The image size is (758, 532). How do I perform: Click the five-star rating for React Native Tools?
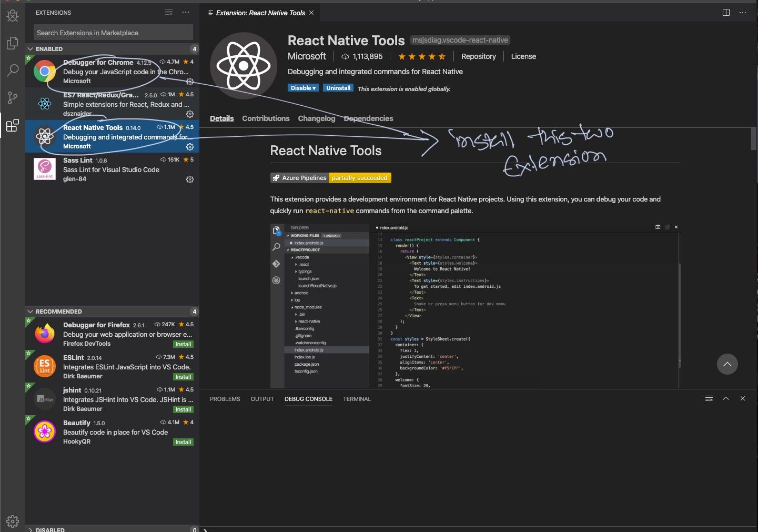422,56
